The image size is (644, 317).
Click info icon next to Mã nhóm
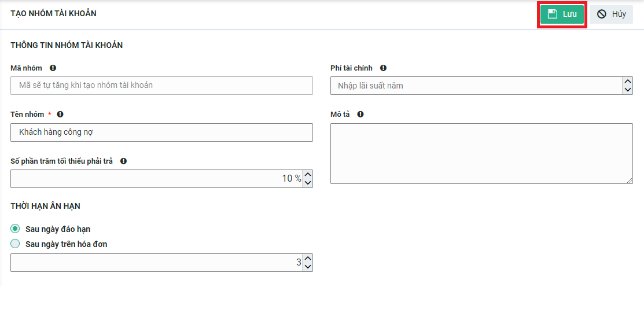53,68
